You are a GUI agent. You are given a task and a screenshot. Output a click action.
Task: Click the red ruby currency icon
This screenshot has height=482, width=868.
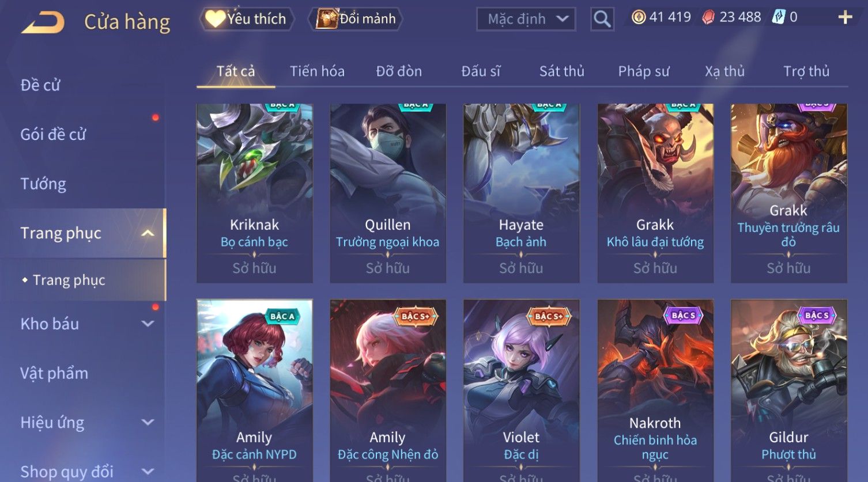(708, 17)
